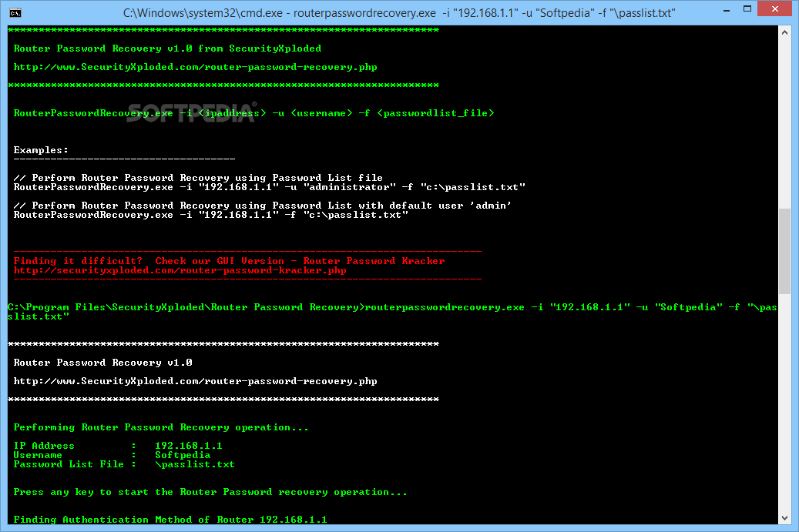This screenshot has height=532, width=799.
Task: Click the window title bar text
Action: coord(399,13)
